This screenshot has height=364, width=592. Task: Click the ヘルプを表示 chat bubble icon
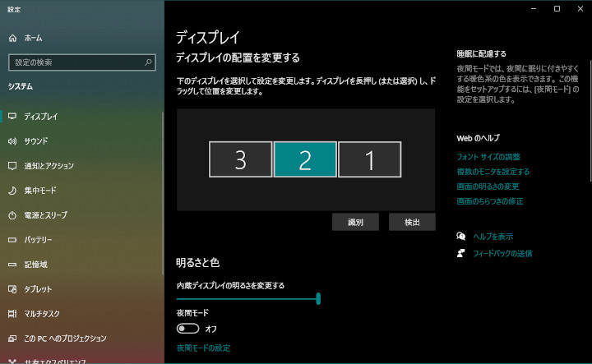coord(461,236)
